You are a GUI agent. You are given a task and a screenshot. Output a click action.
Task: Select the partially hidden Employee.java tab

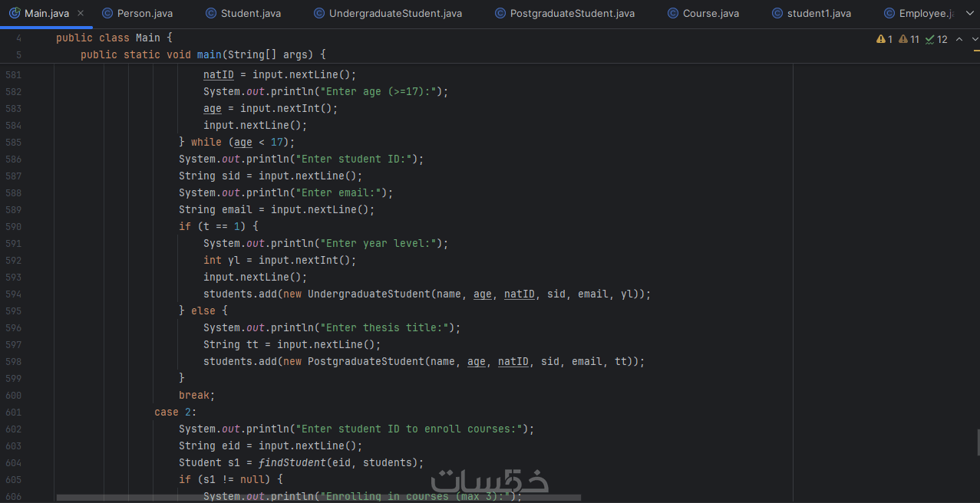[x=918, y=13]
